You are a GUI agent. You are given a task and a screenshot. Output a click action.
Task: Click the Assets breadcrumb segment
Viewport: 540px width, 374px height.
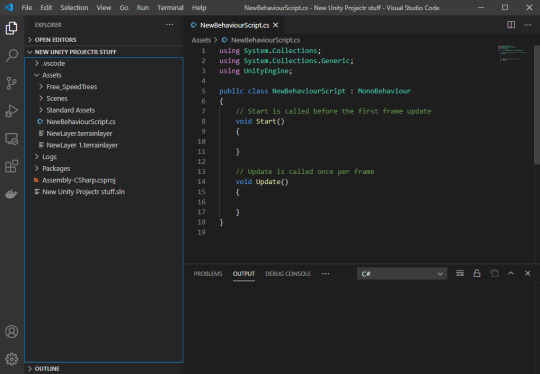(201, 40)
